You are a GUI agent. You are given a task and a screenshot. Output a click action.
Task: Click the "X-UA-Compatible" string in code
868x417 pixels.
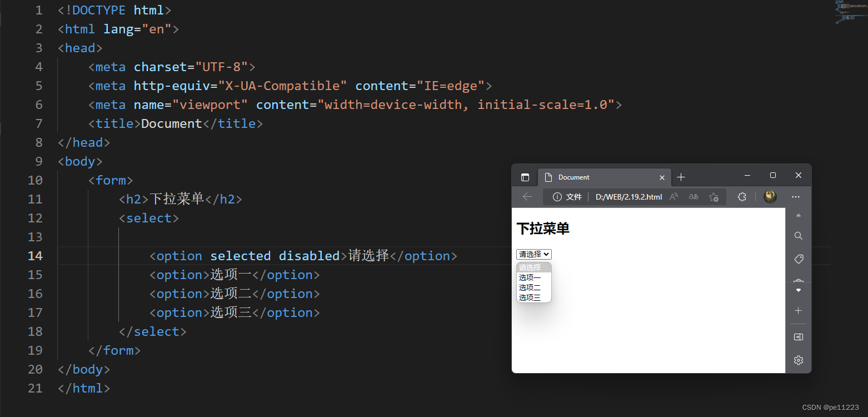point(283,86)
